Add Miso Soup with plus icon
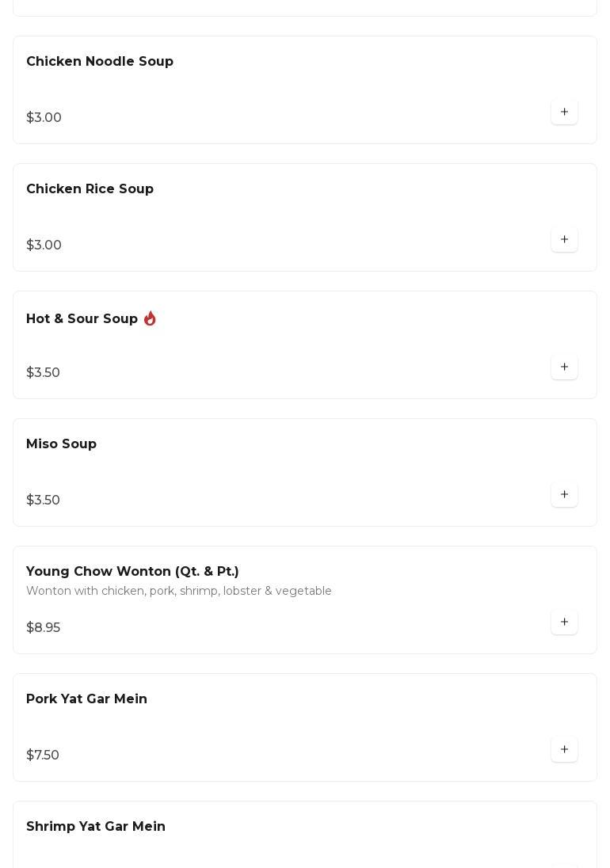This screenshot has width=610, height=868. tap(564, 494)
